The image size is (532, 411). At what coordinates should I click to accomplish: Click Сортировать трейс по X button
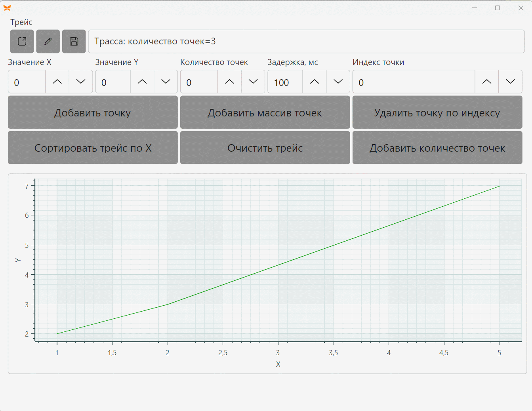coord(93,148)
